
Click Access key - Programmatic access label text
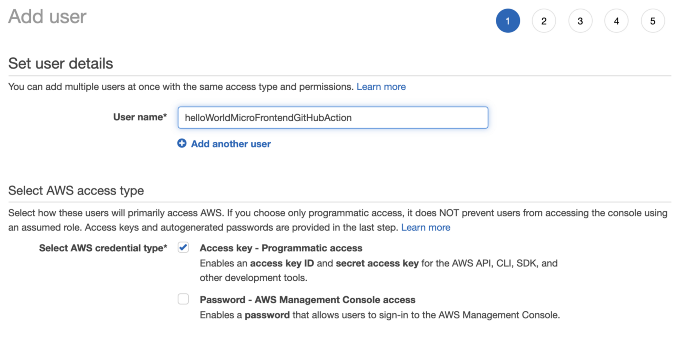[281, 248]
